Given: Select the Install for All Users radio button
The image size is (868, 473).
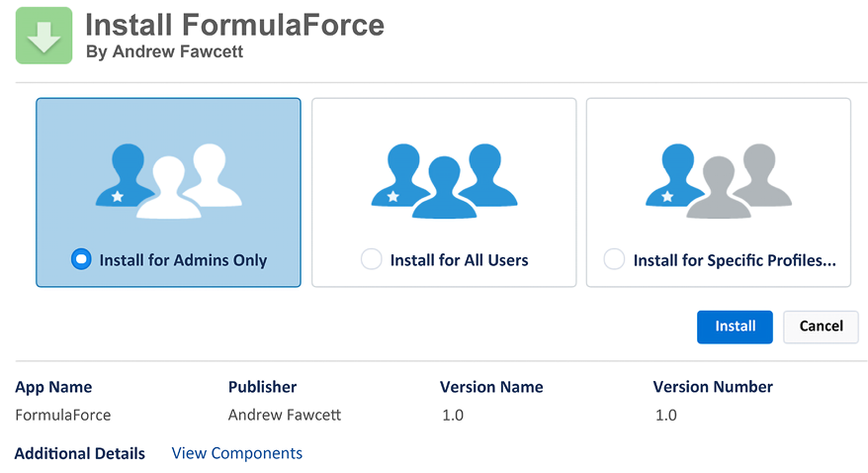Looking at the screenshot, I should [x=371, y=259].
